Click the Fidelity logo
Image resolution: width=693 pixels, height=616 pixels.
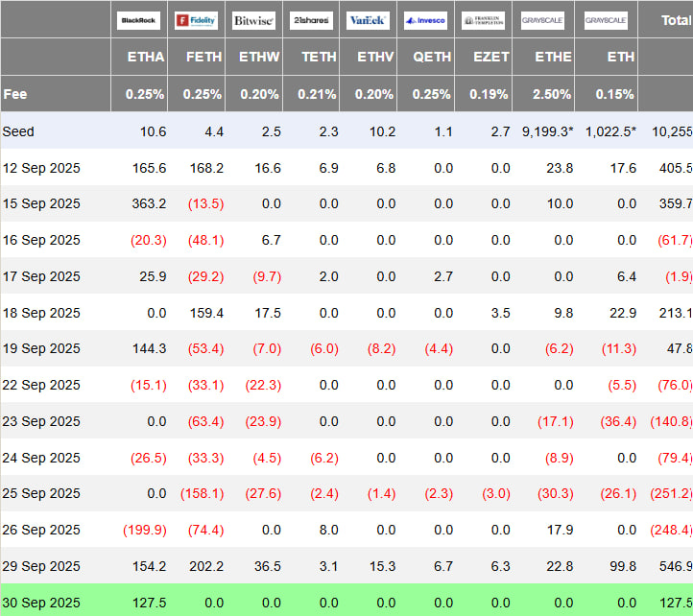coord(196,20)
